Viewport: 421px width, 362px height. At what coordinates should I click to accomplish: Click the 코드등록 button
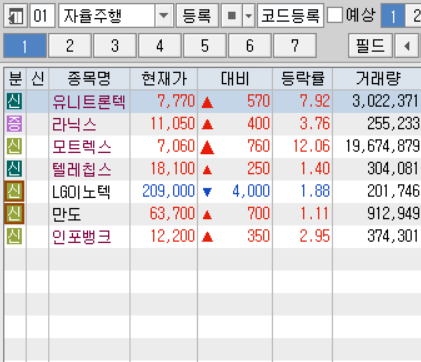(x=290, y=16)
